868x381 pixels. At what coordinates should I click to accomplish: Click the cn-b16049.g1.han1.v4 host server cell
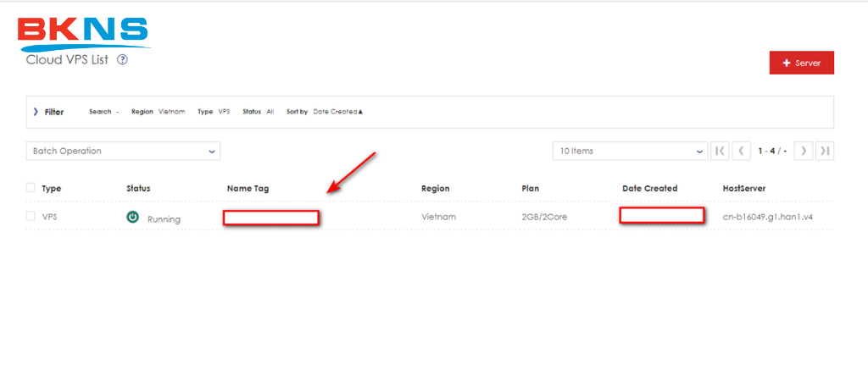coord(768,217)
